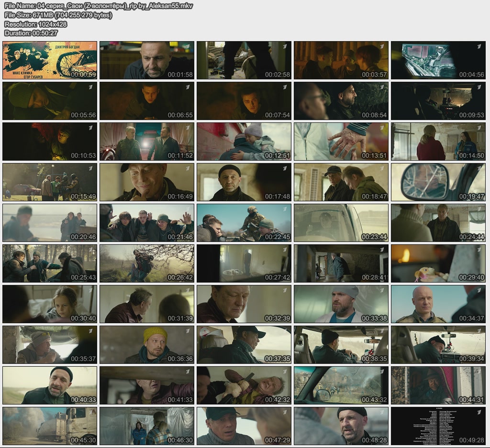Viewport: 490px width, 448px height.
Task: Open the frame at 00:22:45
Action: [x=244, y=222]
